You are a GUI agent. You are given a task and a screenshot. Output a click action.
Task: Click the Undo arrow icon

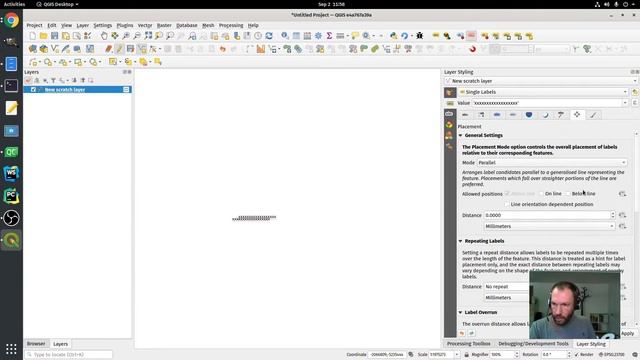coord(222,49)
